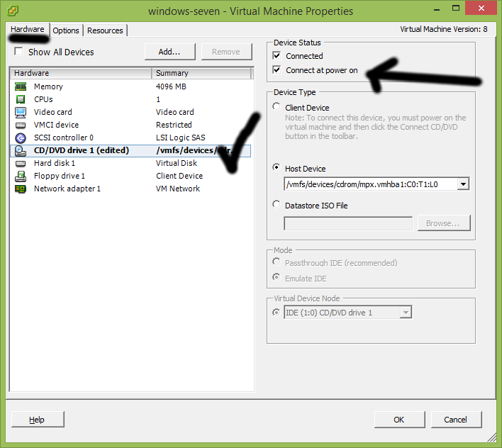Viewport: 502px width, 448px height.
Task: Click the Datastore ISO File path field
Action: (348, 224)
